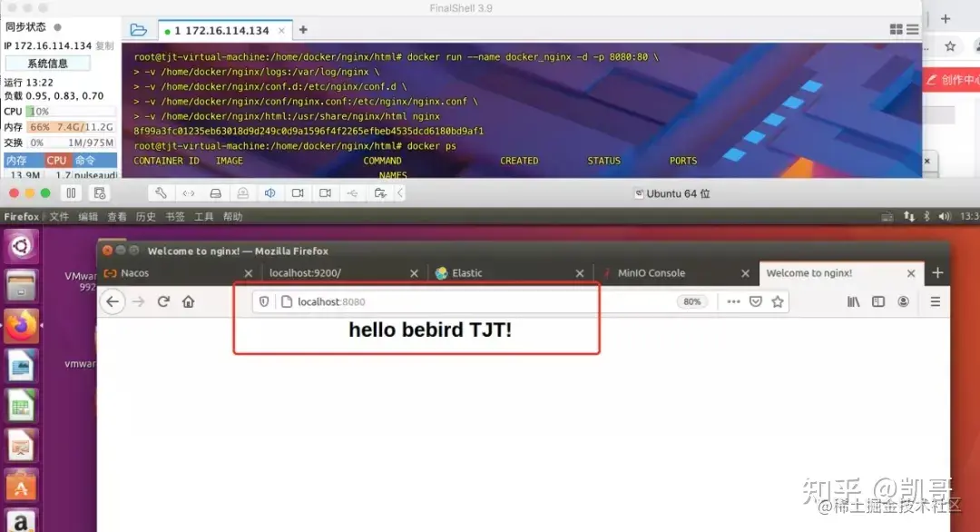This screenshot has width=980, height=532.
Task: Close the Nacos tab
Action: point(248,273)
